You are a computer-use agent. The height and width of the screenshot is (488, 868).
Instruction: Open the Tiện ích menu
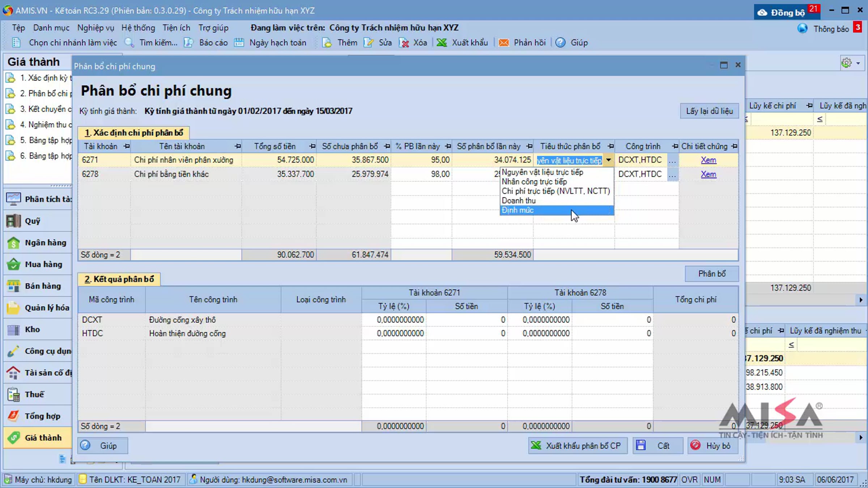(176, 28)
